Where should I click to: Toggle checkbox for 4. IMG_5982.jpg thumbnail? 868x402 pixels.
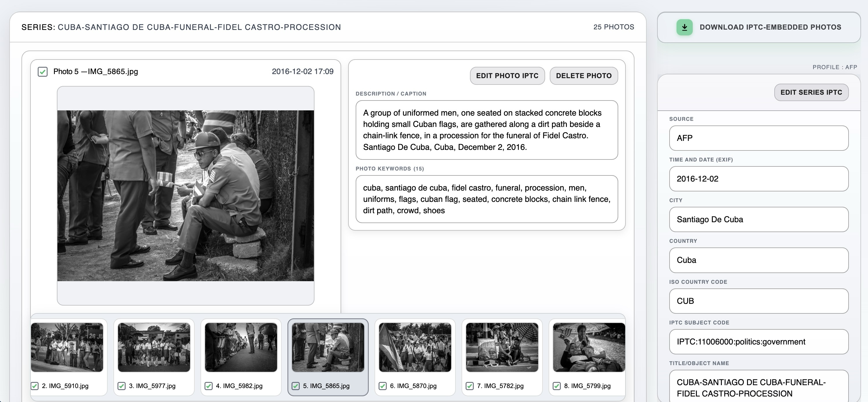click(209, 386)
